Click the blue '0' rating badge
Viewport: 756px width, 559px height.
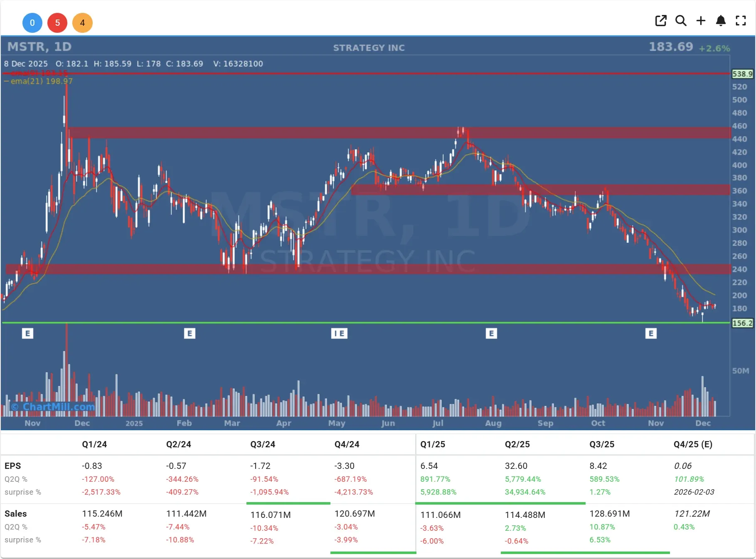(x=32, y=23)
